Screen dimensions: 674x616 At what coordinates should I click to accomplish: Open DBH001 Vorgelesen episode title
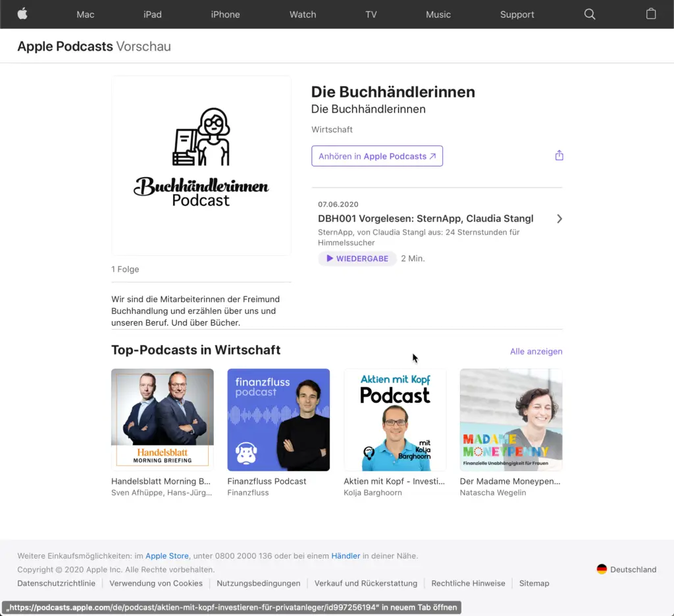pyautogui.click(x=425, y=218)
